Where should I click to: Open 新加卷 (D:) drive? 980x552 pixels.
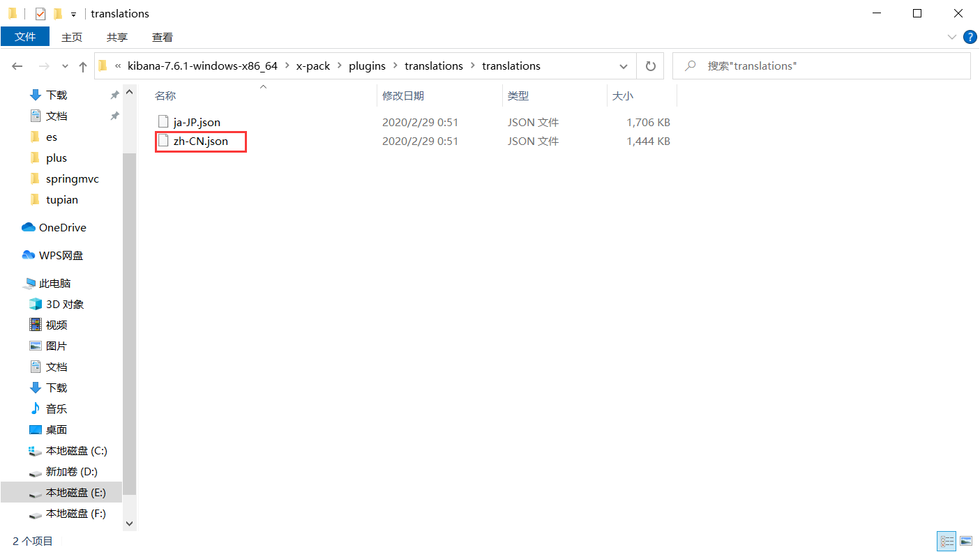coord(72,471)
